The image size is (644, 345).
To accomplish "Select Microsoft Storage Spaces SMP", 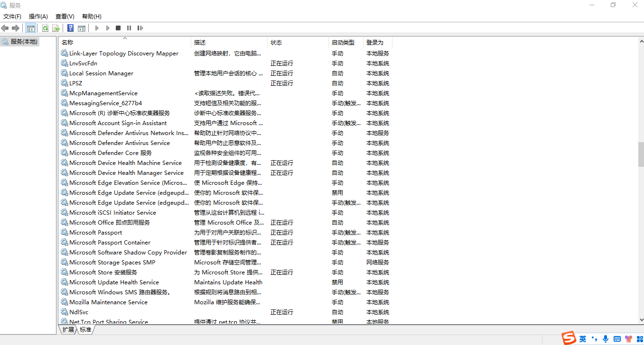I will (112, 262).
